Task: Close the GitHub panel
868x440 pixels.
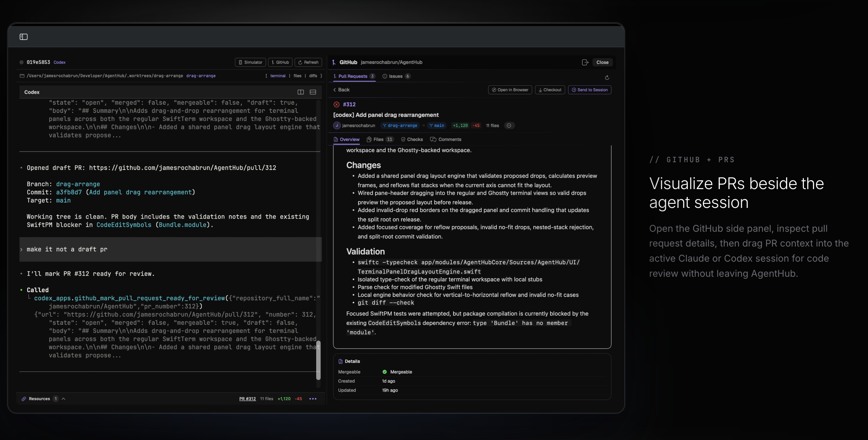Action: pos(602,62)
